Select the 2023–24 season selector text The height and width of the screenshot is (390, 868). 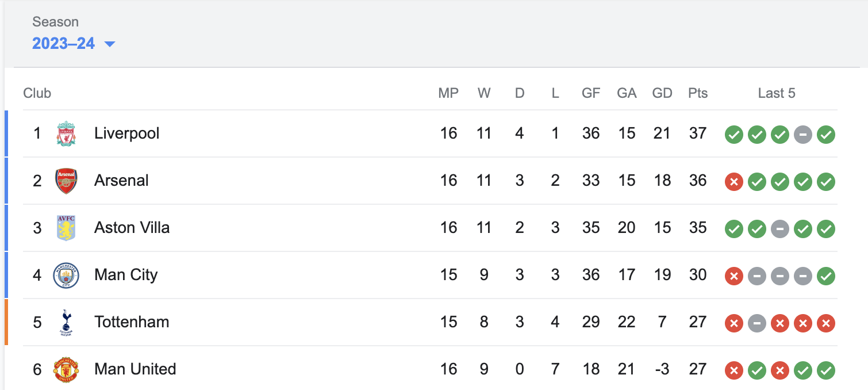point(63,43)
